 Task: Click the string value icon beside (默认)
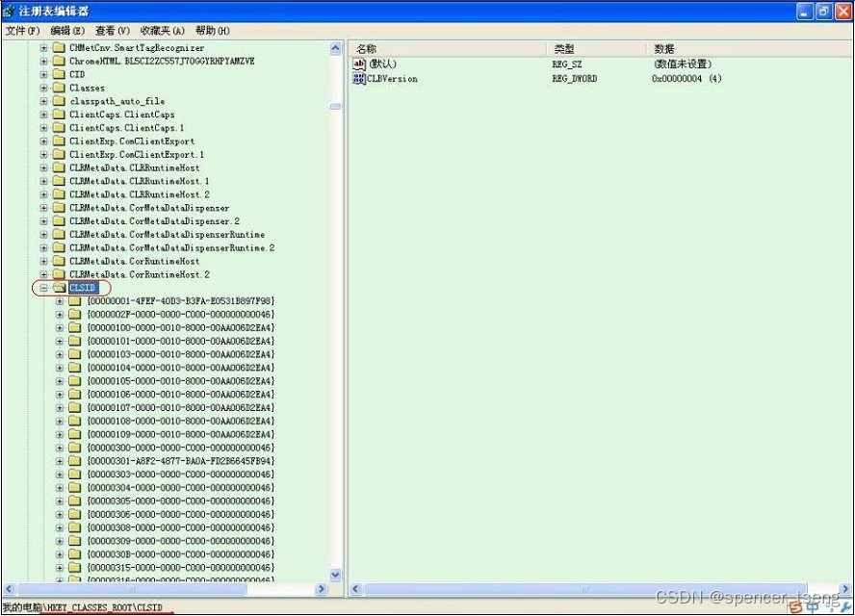tap(361, 64)
